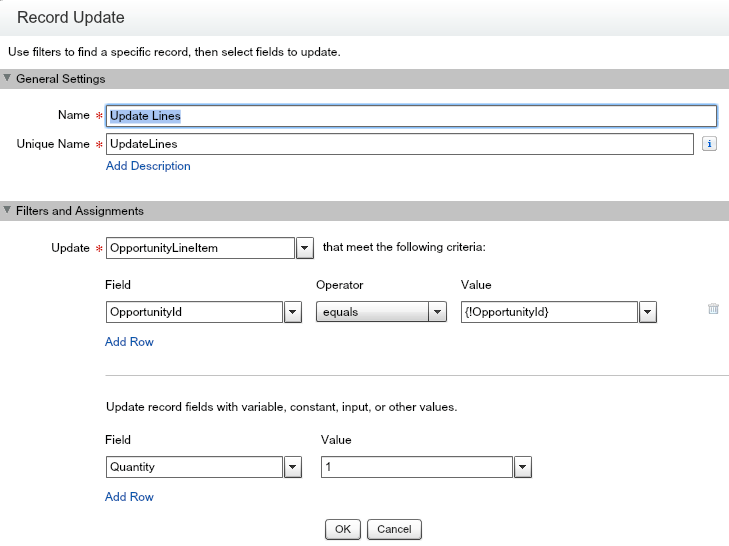Image resolution: width=729 pixels, height=546 pixels.
Task: Add Row under the filter criteria
Action: coord(129,342)
